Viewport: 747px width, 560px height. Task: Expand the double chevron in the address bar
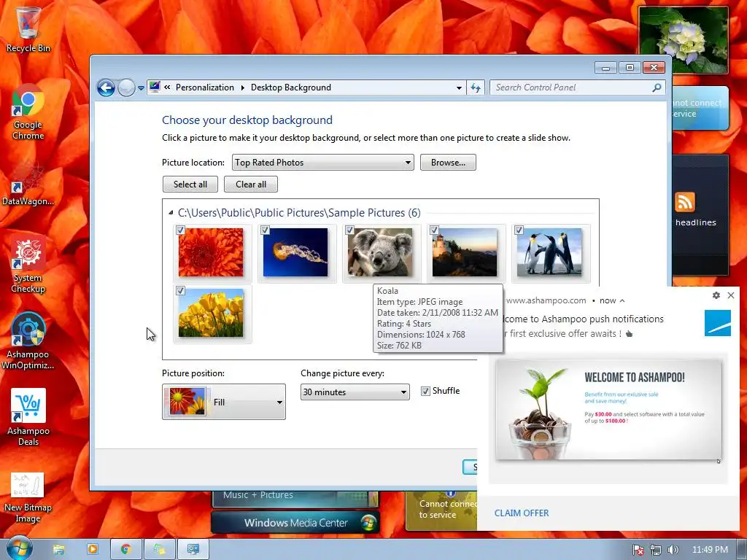click(167, 87)
